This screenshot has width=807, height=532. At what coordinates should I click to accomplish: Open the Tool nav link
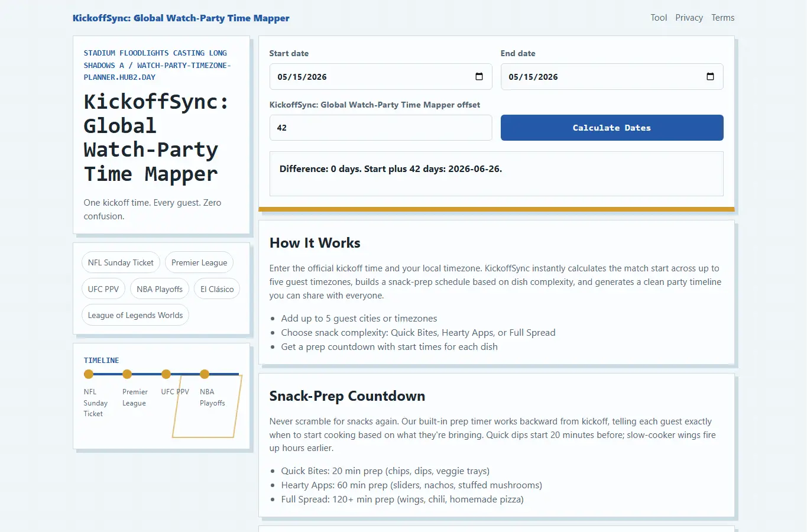pos(659,18)
